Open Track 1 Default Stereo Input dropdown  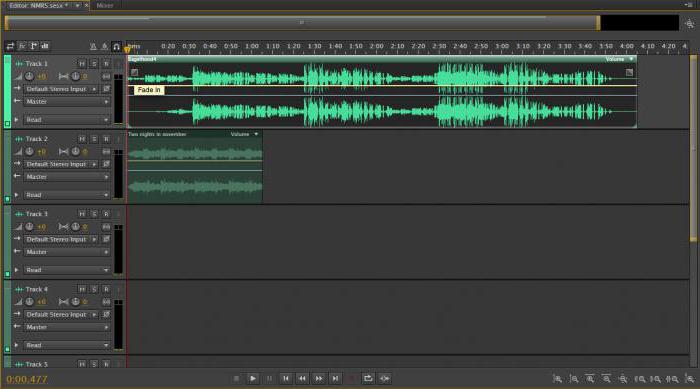click(61, 89)
